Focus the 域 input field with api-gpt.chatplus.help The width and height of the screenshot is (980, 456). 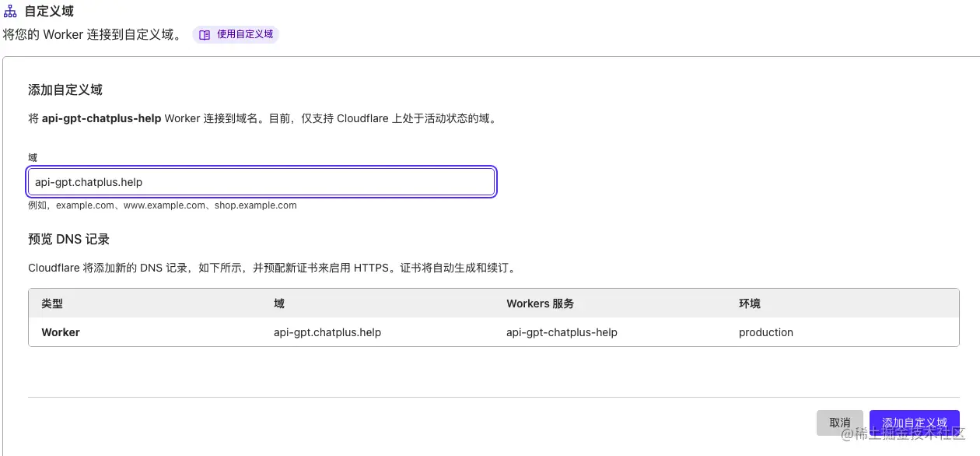click(x=261, y=182)
